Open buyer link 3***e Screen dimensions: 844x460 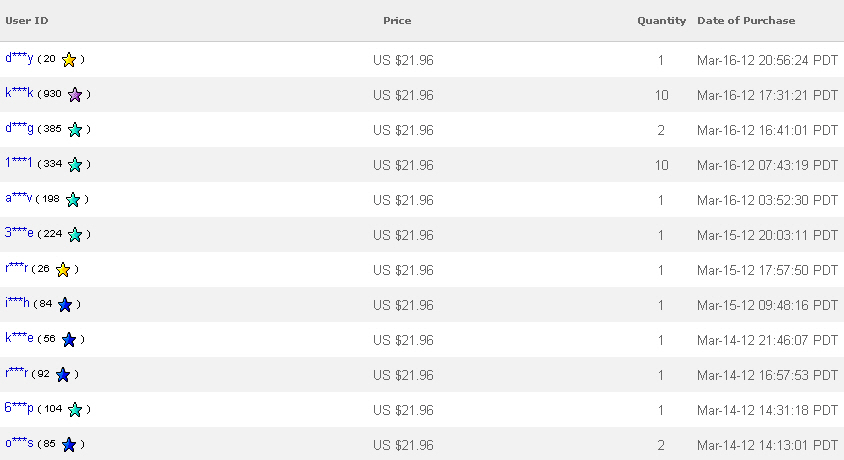click(19, 233)
